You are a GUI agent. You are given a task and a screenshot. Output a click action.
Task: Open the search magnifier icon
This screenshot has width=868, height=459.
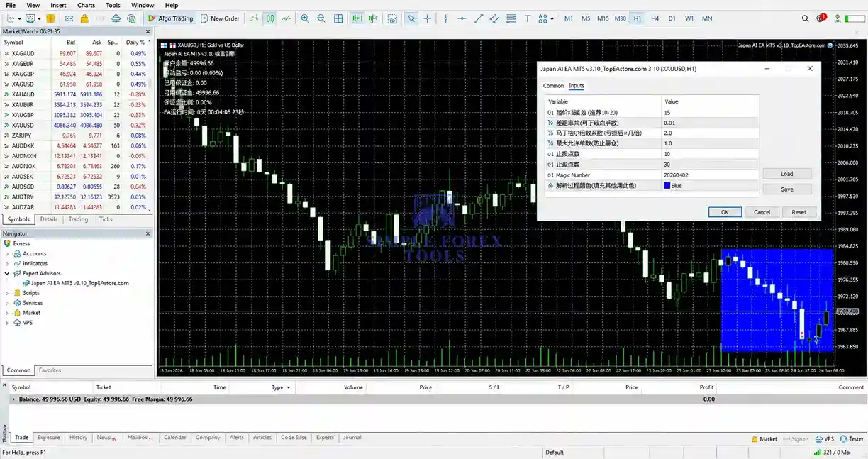tap(805, 18)
